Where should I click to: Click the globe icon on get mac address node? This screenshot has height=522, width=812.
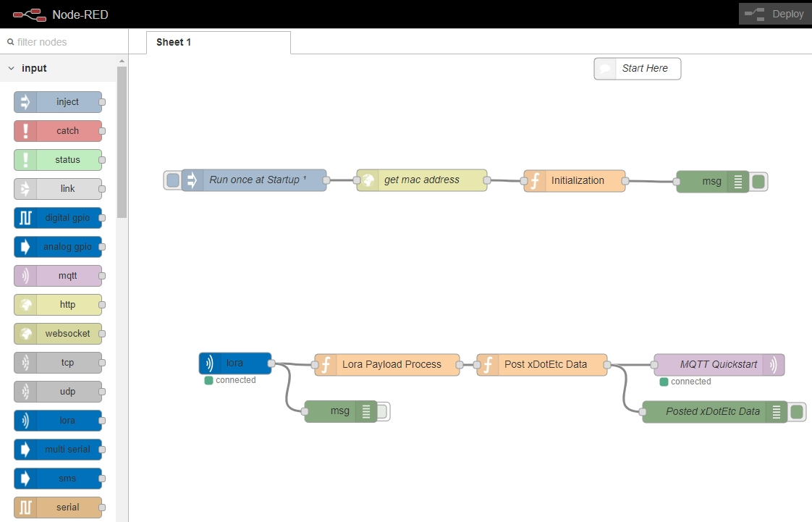click(368, 180)
